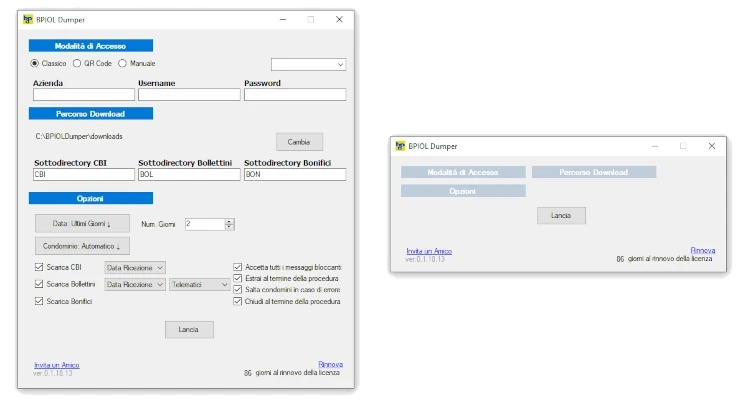Image resolution: width=748 pixels, height=400 pixels.
Task: Click the Azienda text field
Action: [83, 95]
